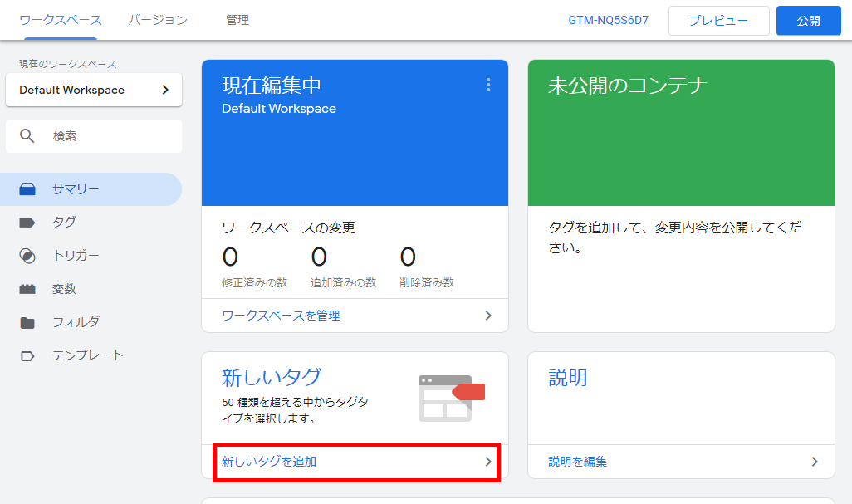
Task: Click the トリガー circle icon
Action: [27, 256]
